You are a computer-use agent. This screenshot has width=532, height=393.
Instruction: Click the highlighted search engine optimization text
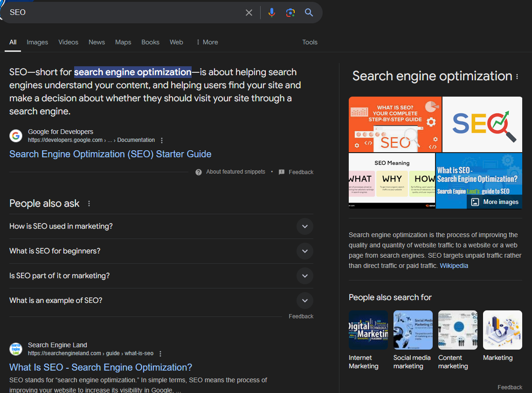[x=133, y=72]
